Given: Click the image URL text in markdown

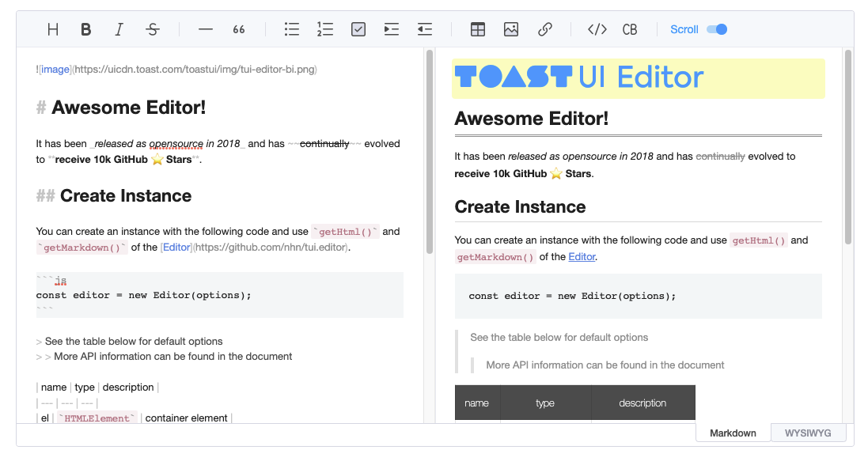Looking at the screenshot, I should pos(195,70).
